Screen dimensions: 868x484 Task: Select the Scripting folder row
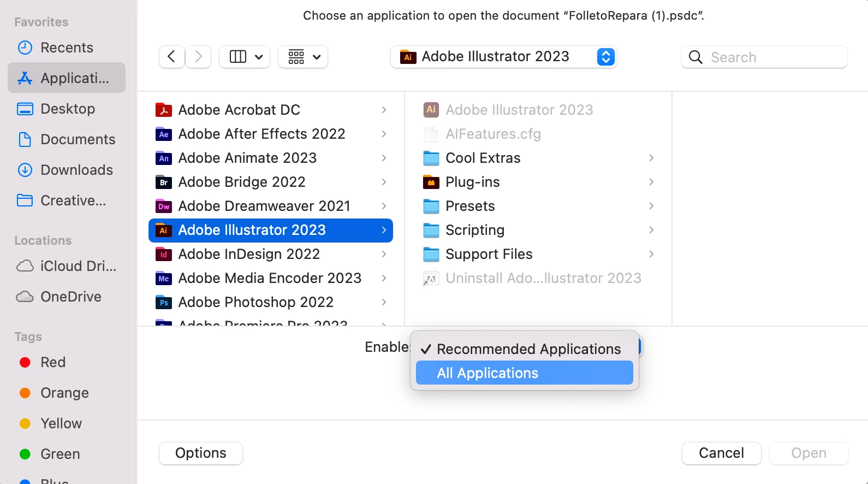[x=538, y=230]
